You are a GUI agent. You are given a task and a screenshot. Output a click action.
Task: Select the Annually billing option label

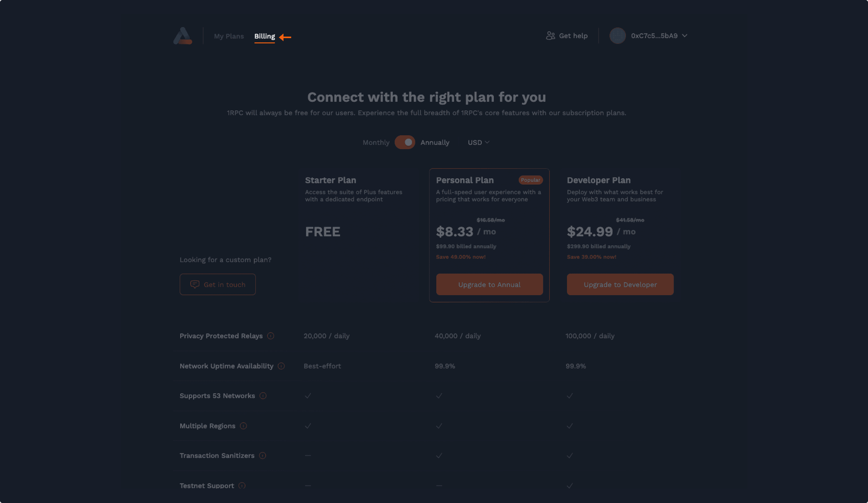point(435,143)
